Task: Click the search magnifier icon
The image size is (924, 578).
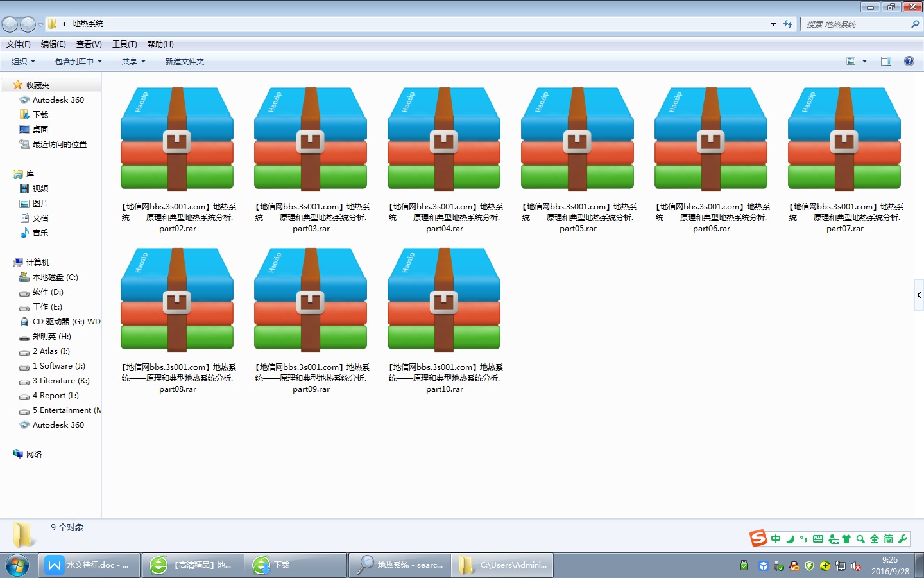Action: (915, 24)
